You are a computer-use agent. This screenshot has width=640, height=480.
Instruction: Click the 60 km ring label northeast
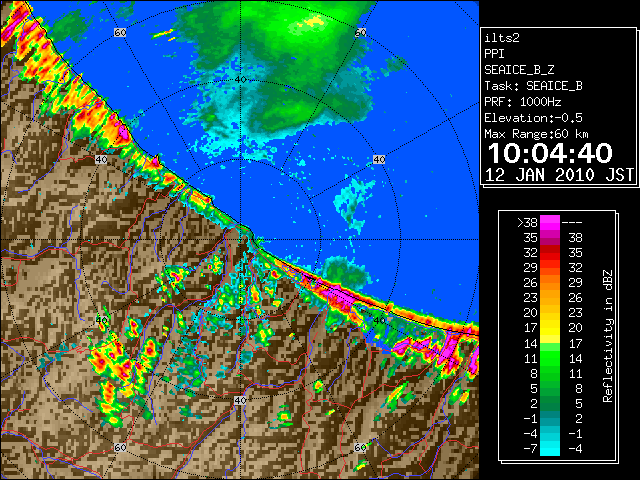coord(360,33)
